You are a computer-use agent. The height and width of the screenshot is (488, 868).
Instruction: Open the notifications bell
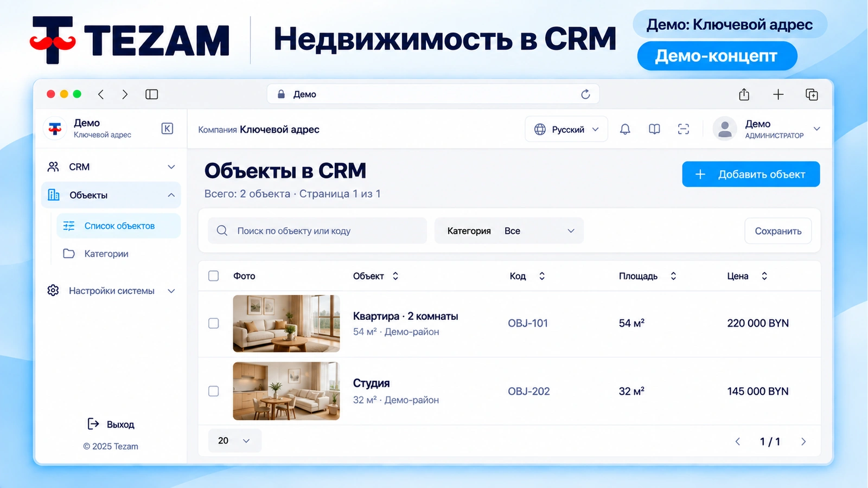[x=625, y=129]
